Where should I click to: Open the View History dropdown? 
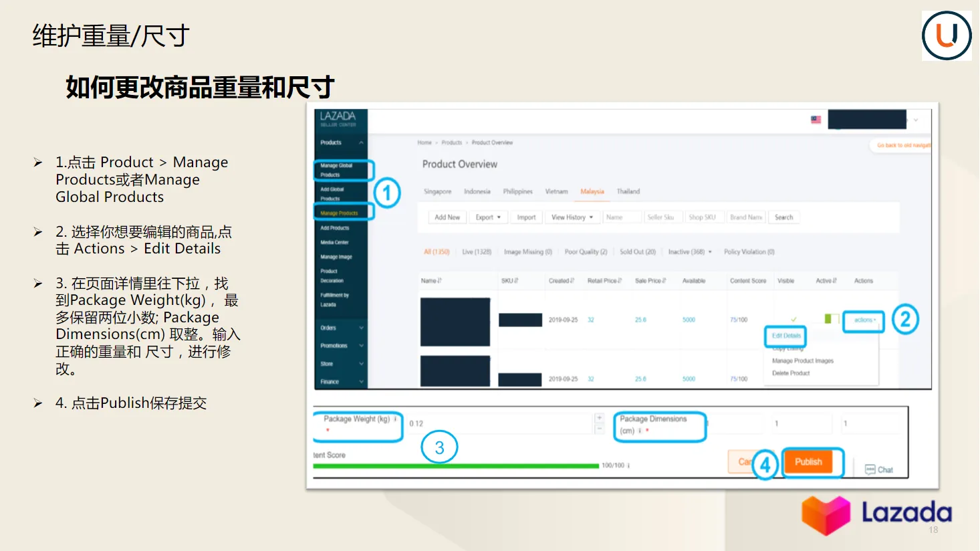(x=572, y=217)
